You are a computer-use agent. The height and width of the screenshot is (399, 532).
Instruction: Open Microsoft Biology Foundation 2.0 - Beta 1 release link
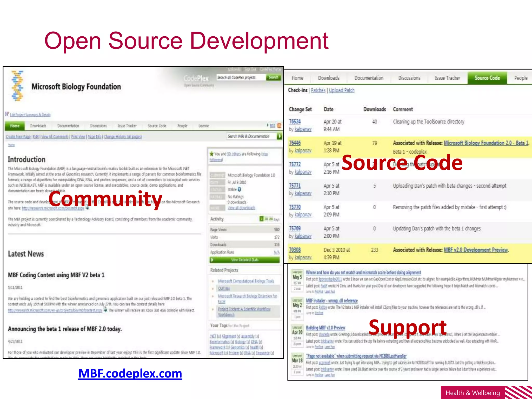tap(486, 143)
